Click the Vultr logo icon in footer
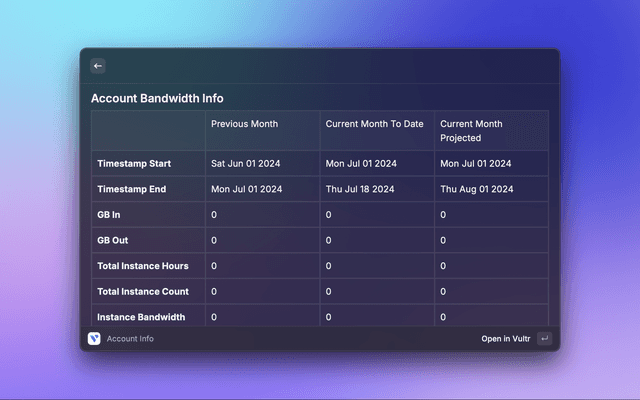Viewport: 640px width, 400px height. 94,339
